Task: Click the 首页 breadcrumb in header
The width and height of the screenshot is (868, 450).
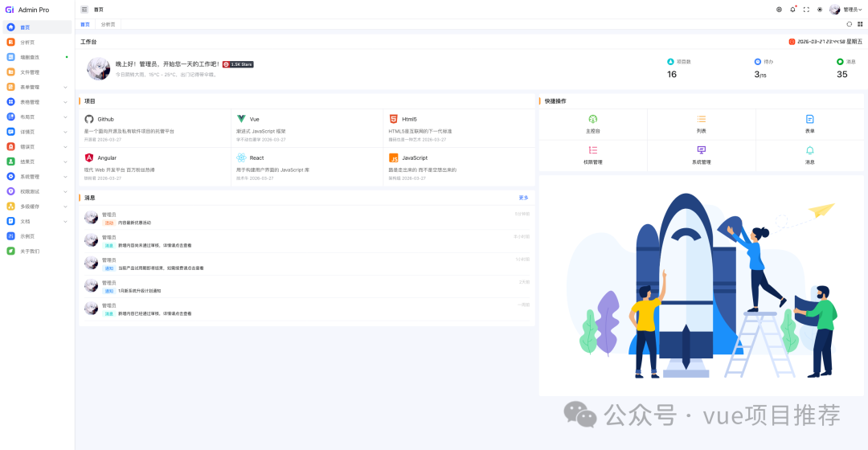Action: (99, 10)
